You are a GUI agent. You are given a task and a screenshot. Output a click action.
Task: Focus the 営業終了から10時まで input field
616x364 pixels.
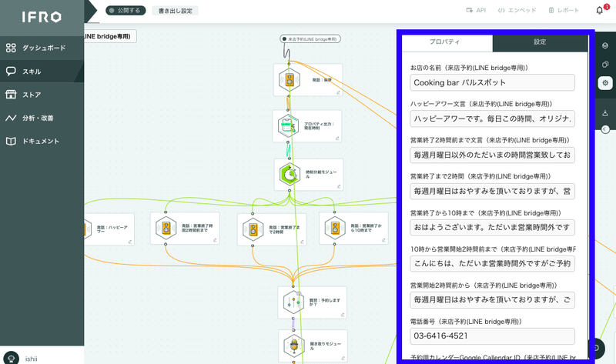pyautogui.click(x=492, y=227)
